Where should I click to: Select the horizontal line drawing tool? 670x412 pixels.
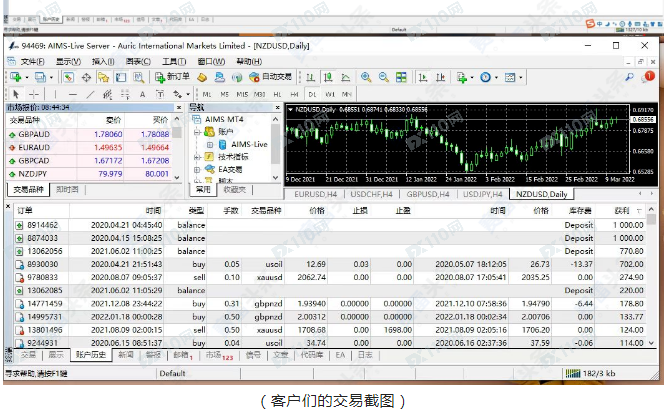(x=73, y=94)
